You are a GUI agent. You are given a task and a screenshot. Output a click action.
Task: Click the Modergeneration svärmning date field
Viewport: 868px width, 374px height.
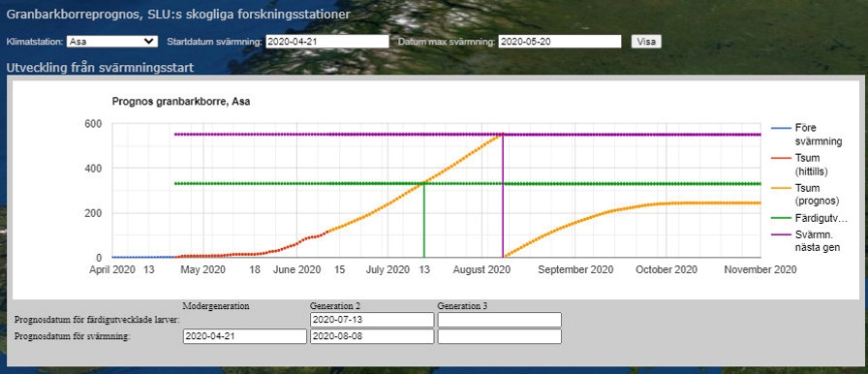pyautogui.click(x=245, y=336)
